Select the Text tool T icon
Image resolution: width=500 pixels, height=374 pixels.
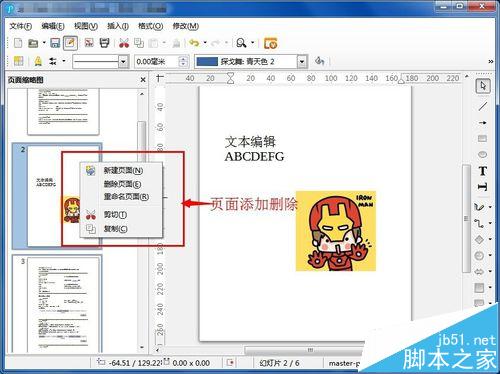[x=482, y=171]
